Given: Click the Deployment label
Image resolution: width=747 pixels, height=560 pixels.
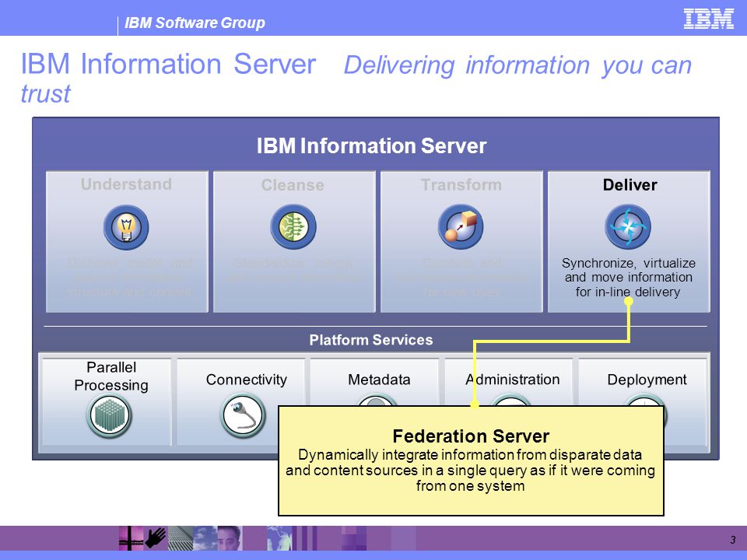Looking at the screenshot, I should tap(647, 380).
